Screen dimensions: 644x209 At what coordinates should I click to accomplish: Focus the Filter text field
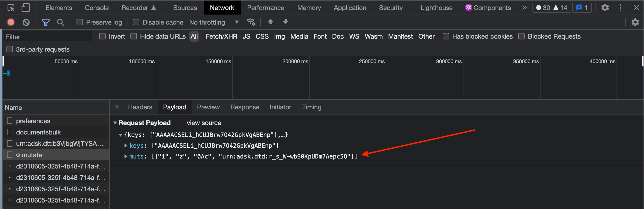click(x=48, y=36)
